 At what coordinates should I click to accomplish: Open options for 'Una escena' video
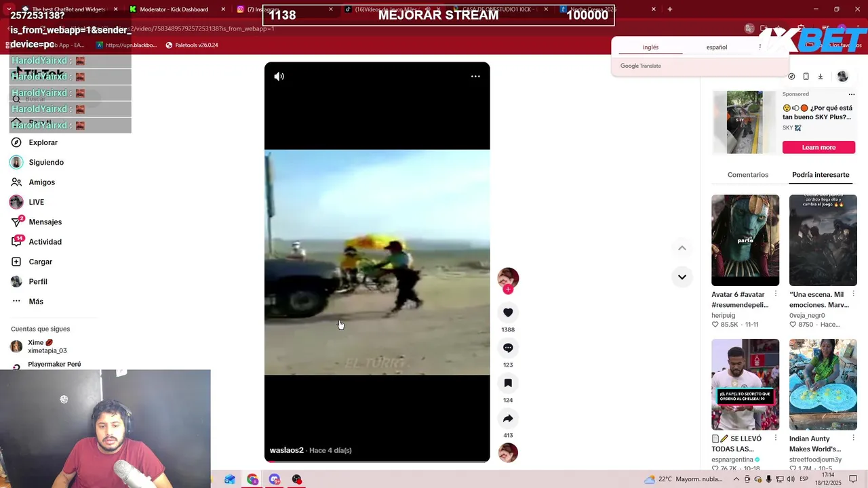(x=853, y=294)
